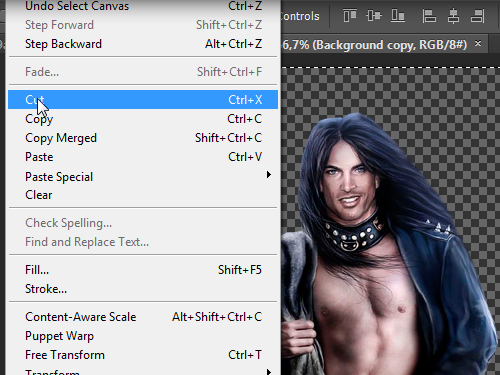Viewport: 500px width, 375px height.
Task: Click Align horizontal centers icon
Action: click(x=453, y=16)
